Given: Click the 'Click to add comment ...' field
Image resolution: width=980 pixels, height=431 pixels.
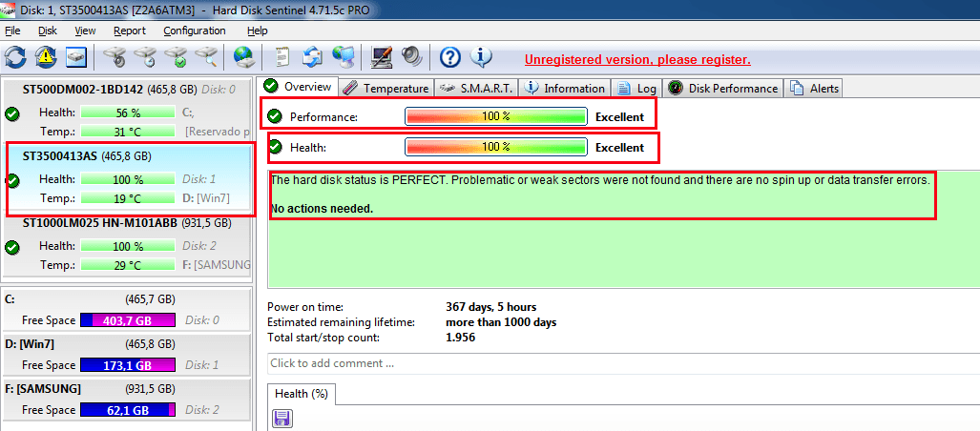Looking at the screenshot, I should point(624,363).
